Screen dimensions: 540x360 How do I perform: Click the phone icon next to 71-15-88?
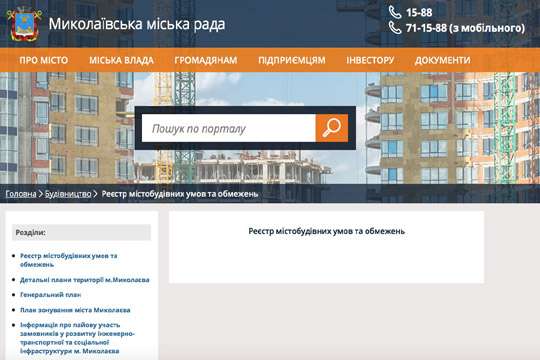pyautogui.click(x=395, y=28)
